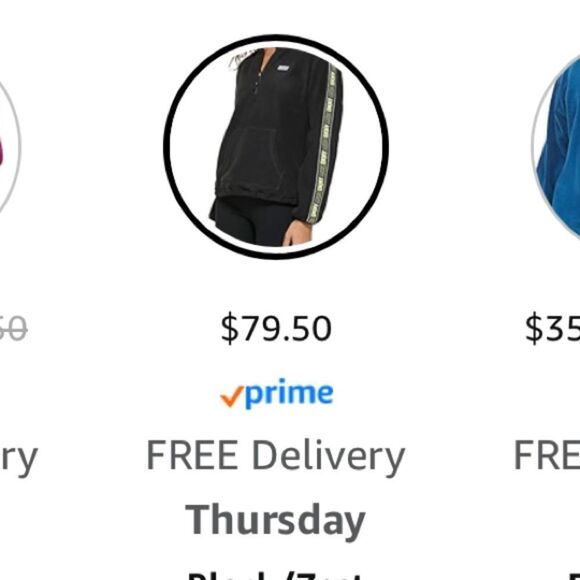Click the cut-off FRE delivery text on right
580x580 pixels.
pos(547,455)
